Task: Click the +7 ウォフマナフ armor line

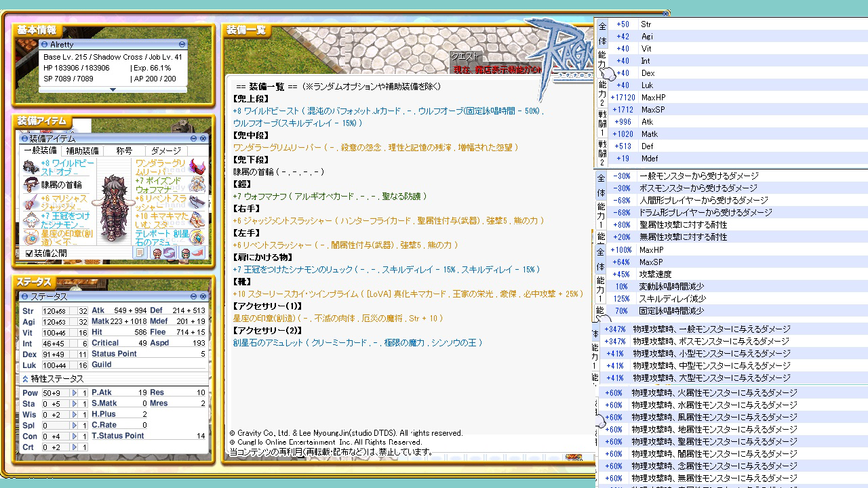Action: (x=330, y=196)
